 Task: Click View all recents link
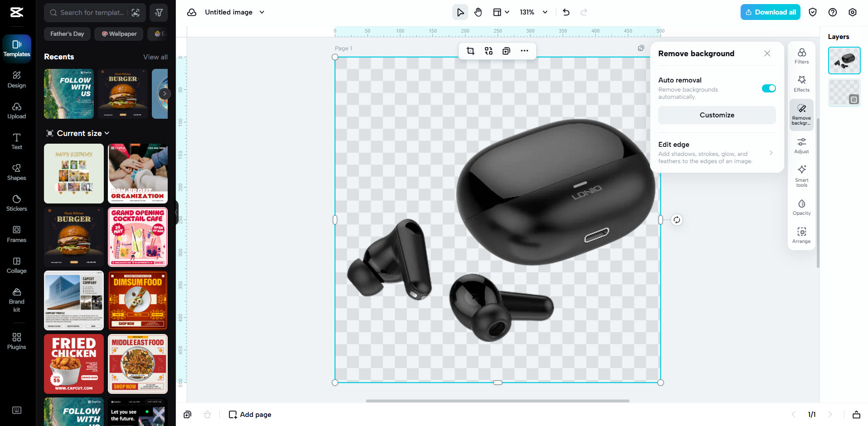click(155, 57)
